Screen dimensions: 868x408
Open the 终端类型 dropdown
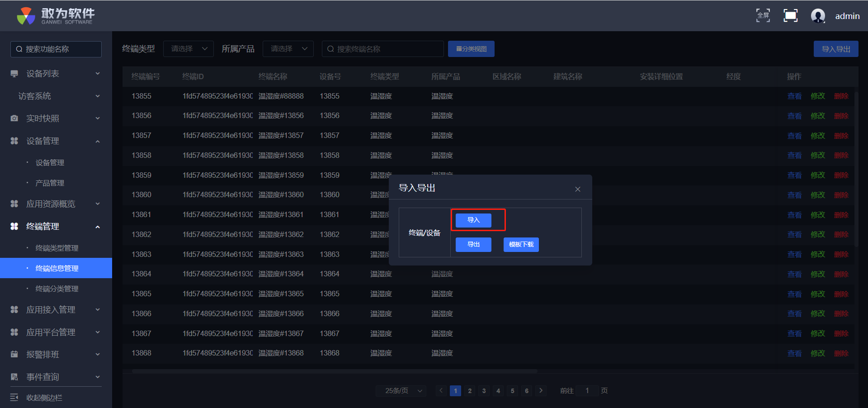pos(189,49)
